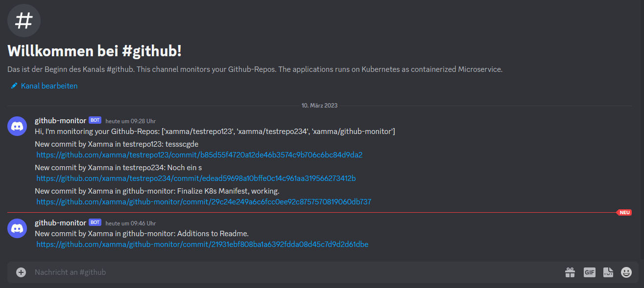Click message listing monitored Github-Repos
Image resolution: width=644 pixels, height=288 pixels.
[x=215, y=132]
